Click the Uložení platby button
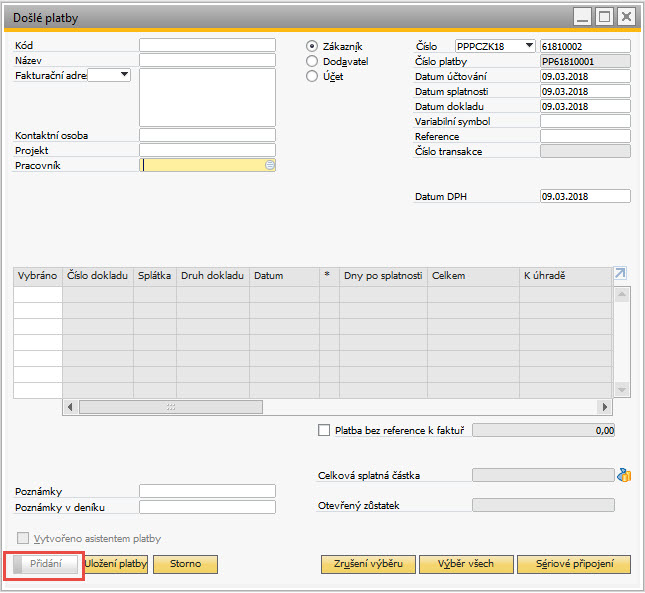Image resolution: width=645 pixels, height=593 pixels. click(116, 564)
